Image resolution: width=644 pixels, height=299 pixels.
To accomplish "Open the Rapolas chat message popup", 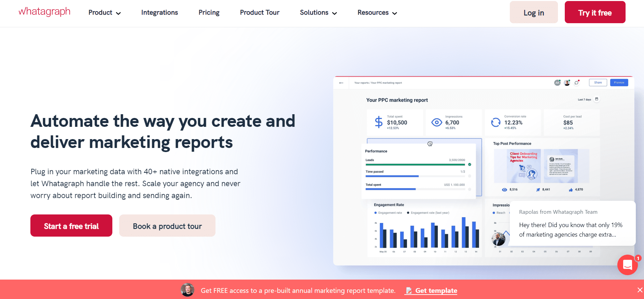I will [573, 223].
